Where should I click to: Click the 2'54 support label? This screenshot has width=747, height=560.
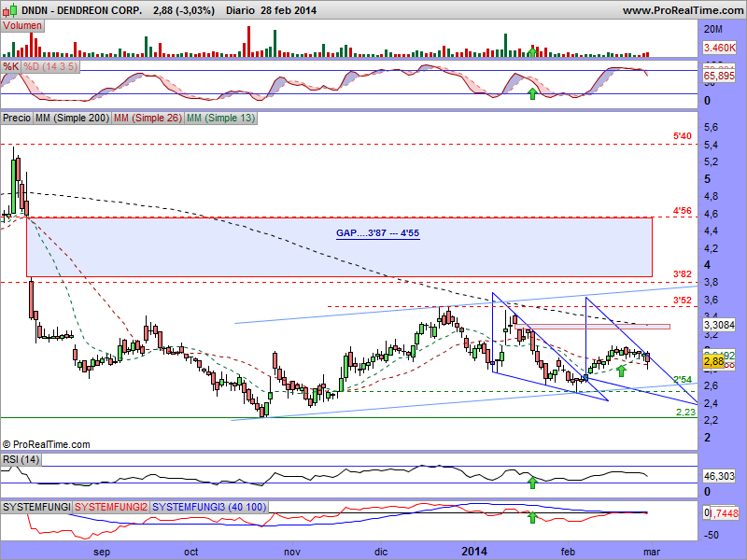point(683,380)
